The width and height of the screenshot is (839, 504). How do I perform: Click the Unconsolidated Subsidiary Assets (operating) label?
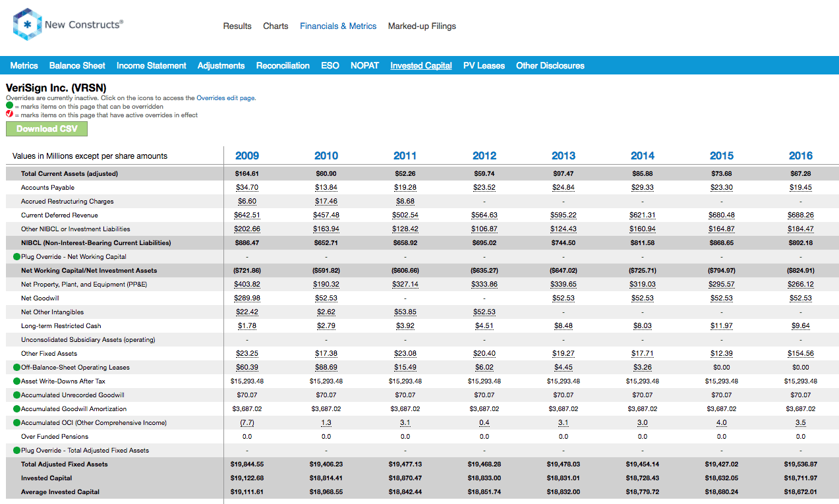pyautogui.click(x=88, y=340)
